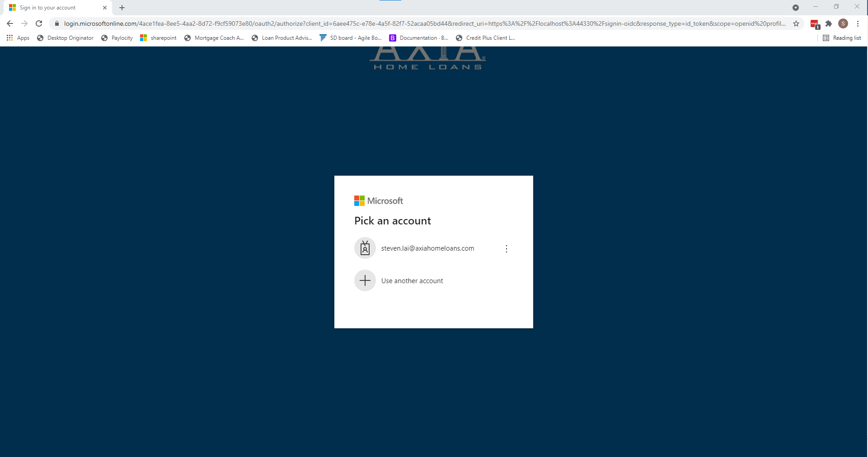Viewport: 868px width, 457px height.
Task: Open the Desktop Originator bookmark
Action: 66,38
